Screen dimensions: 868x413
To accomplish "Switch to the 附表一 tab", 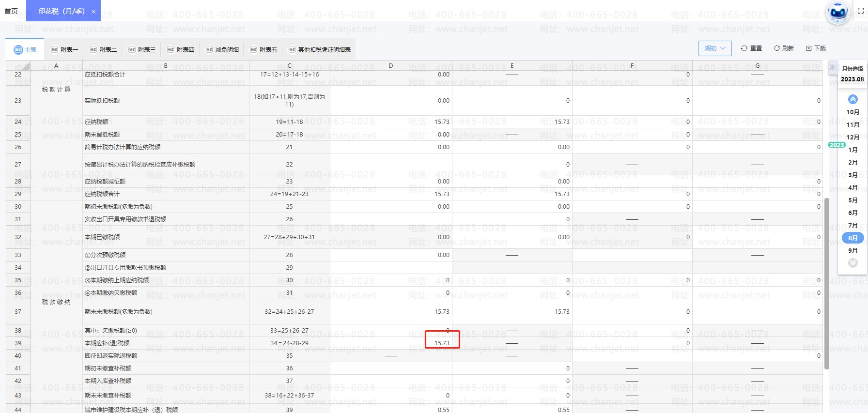I will [64, 49].
